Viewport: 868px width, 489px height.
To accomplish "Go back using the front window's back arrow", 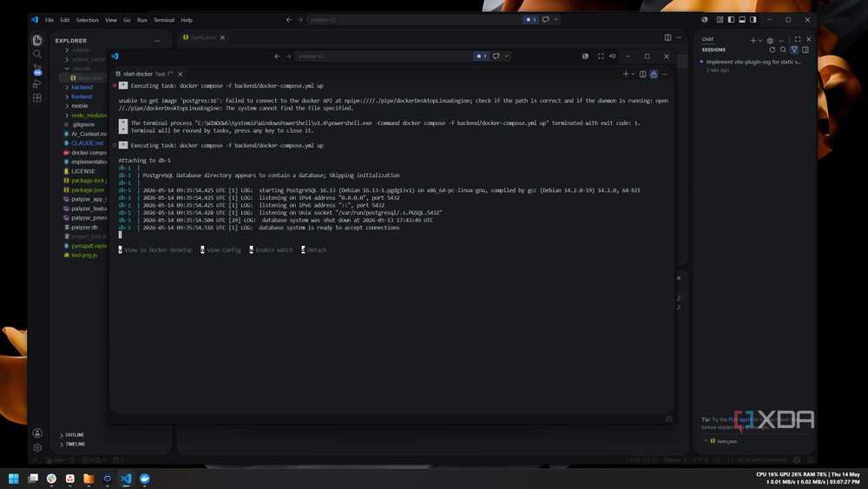I will (x=277, y=56).
